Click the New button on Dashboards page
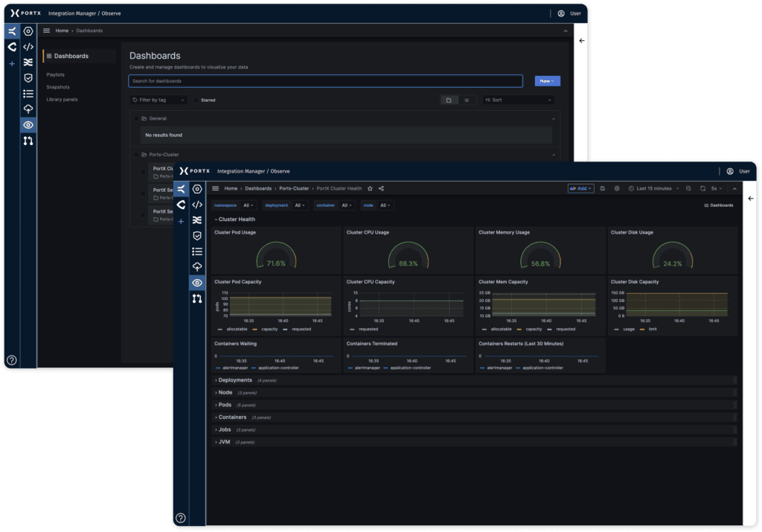762x532 pixels. (x=547, y=81)
